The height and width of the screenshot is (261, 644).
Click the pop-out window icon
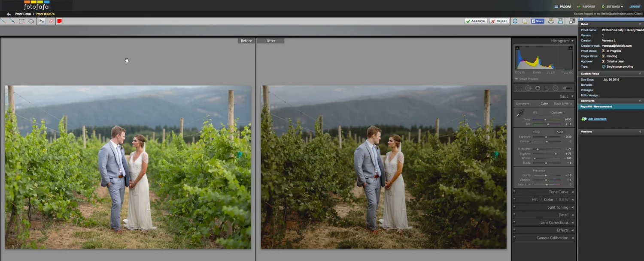tap(572, 21)
